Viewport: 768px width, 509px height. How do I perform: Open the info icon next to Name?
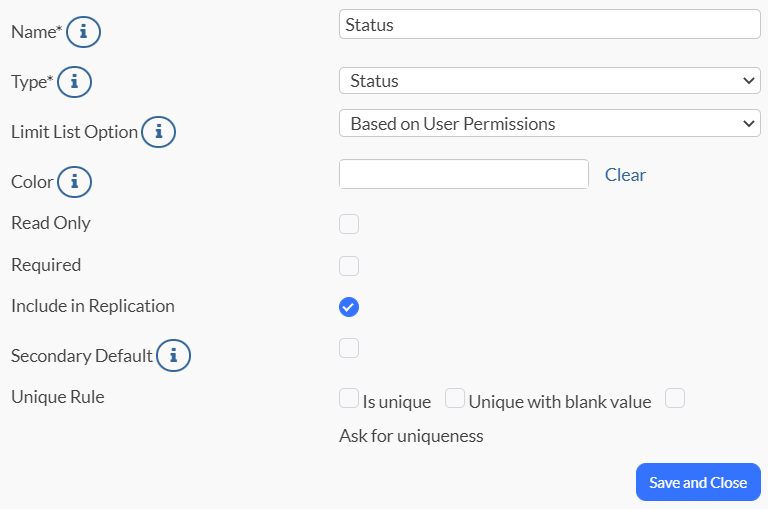[x=83, y=32]
